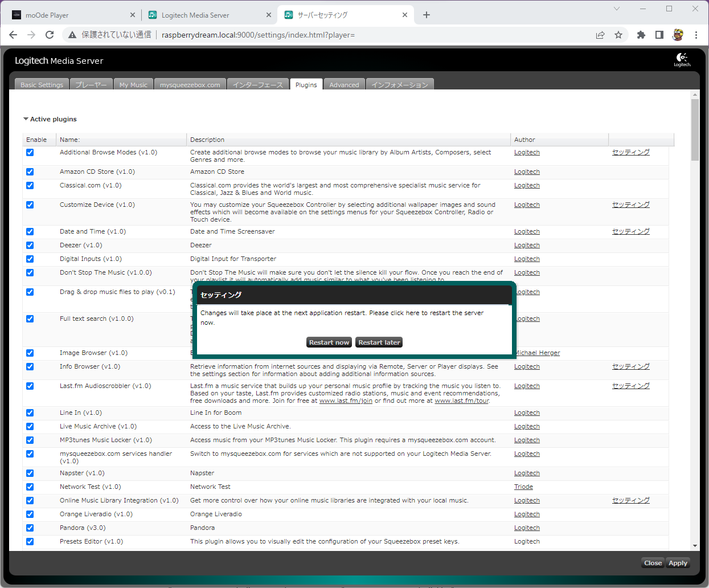Toggle the browser side panel

coord(659,35)
